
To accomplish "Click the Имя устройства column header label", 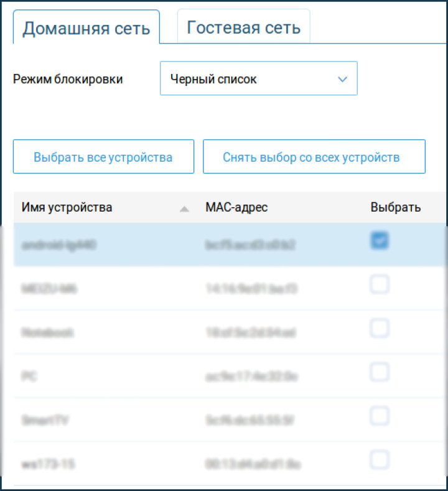I will 67,208.
